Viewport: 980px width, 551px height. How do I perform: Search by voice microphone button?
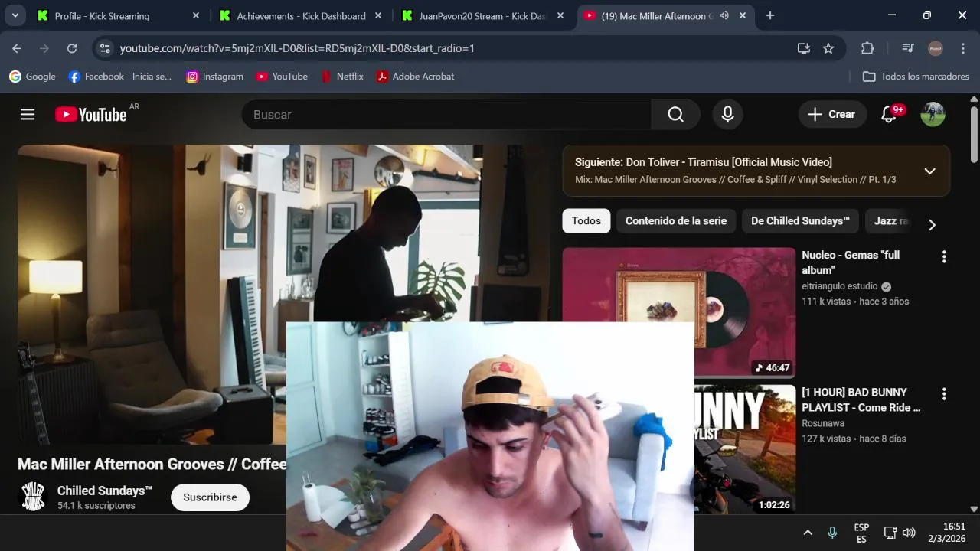[x=727, y=114]
